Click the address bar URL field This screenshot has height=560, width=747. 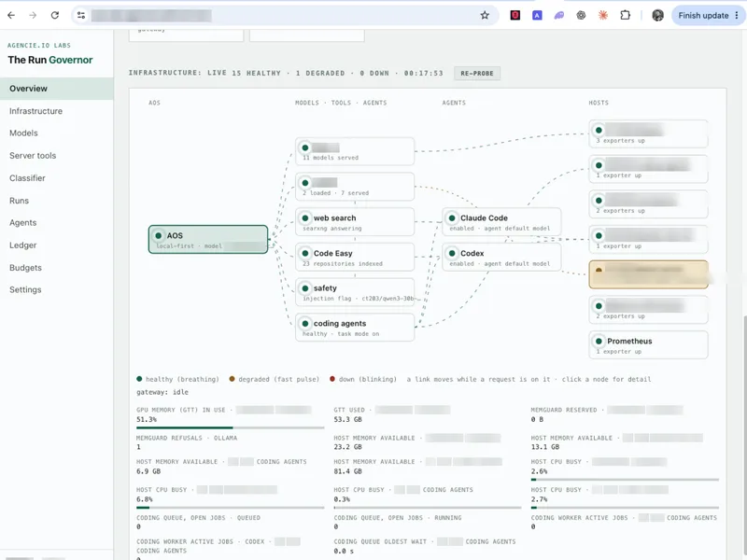coord(284,15)
